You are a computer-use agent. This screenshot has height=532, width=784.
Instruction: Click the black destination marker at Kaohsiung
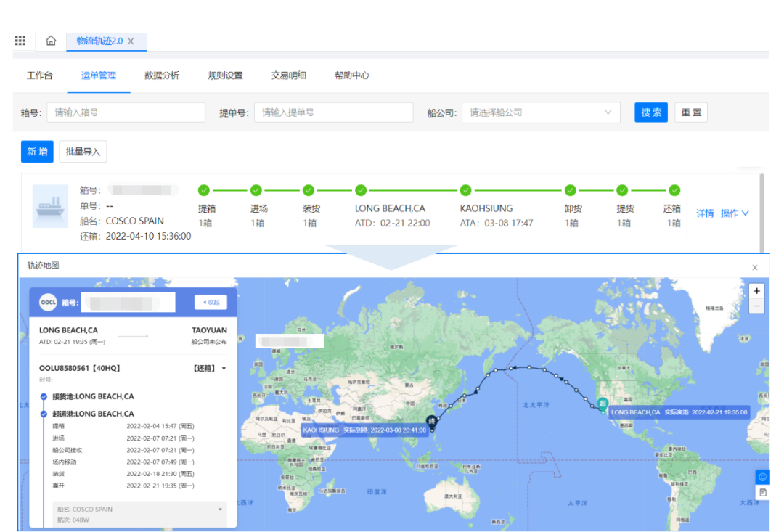(432, 422)
